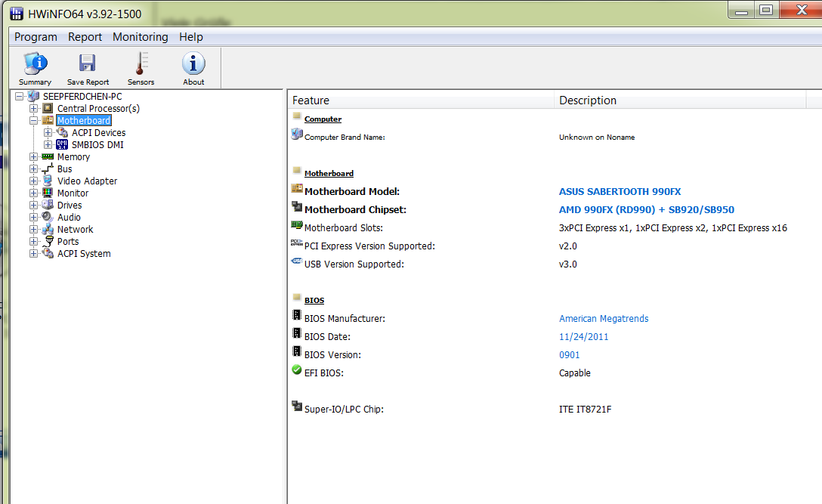This screenshot has height=504, width=822.
Task: Click the Description column header
Action: click(680, 100)
